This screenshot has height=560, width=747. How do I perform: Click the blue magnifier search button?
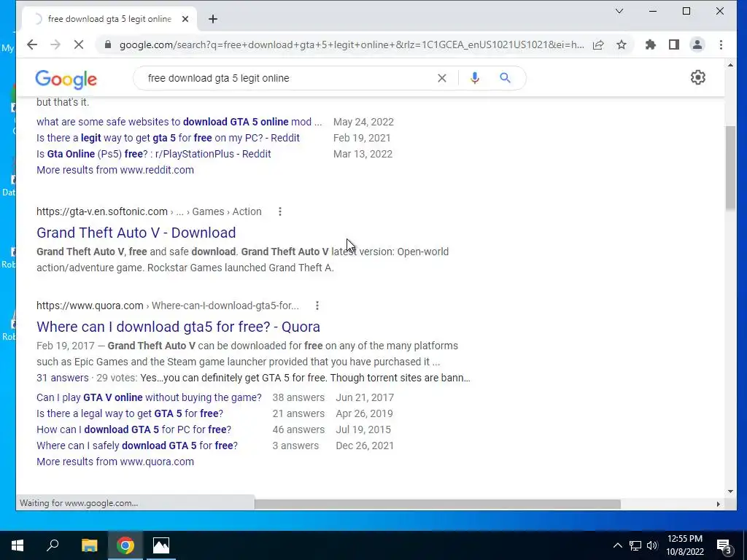pos(505,78)
